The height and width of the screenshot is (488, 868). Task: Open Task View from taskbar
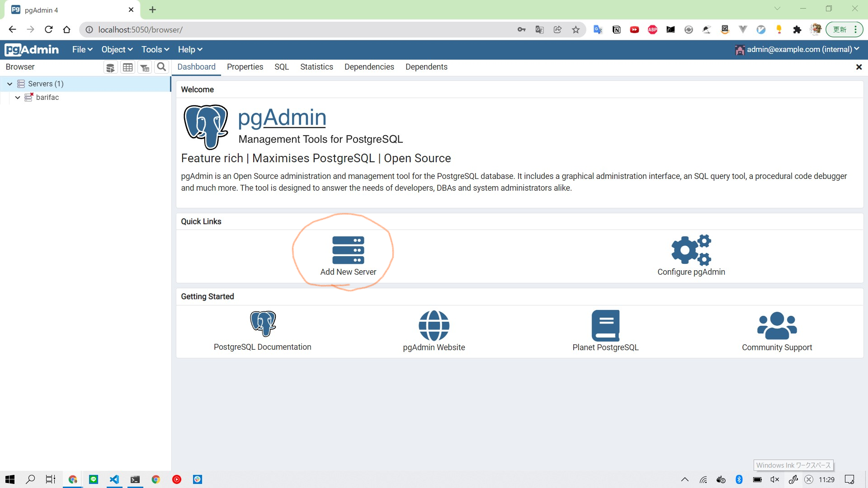tap(51, 479)
